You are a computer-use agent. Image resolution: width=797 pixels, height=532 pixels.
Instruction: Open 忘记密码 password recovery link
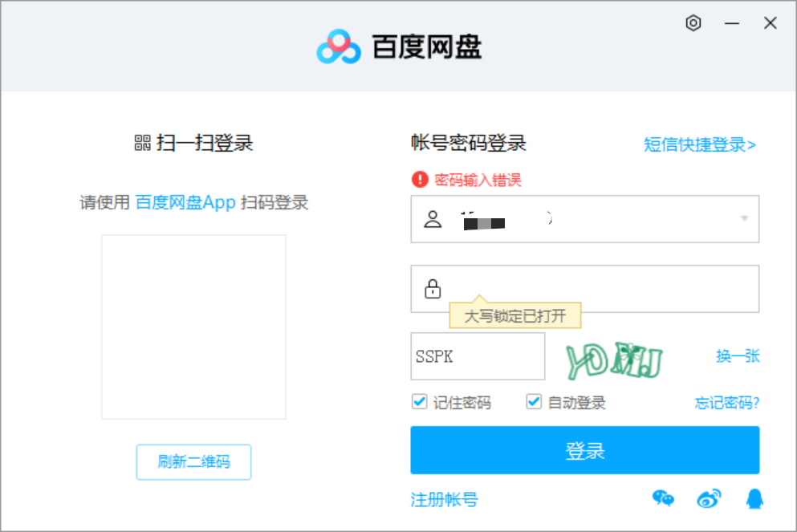[727, 402]
